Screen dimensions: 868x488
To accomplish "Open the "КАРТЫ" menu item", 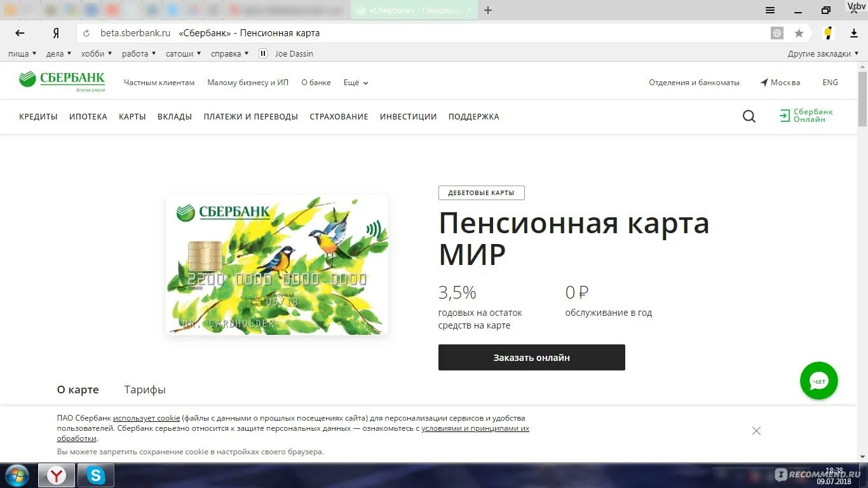I will pos(132,117).
